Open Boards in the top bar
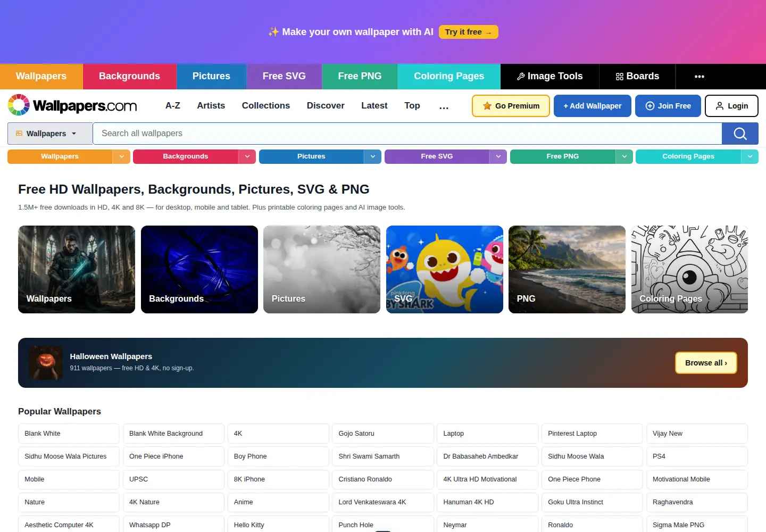This screenshot has width=766, height=532. (x=637, y=77)
